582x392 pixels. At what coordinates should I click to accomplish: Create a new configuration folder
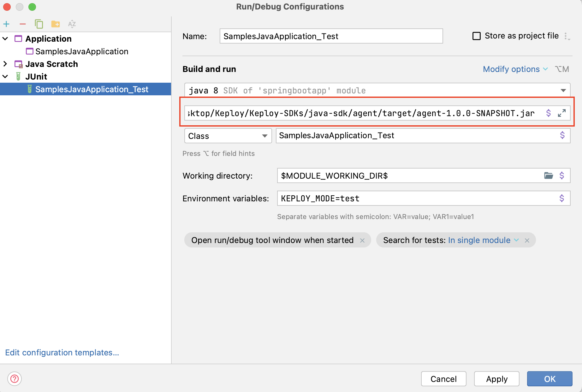point(56,24)
